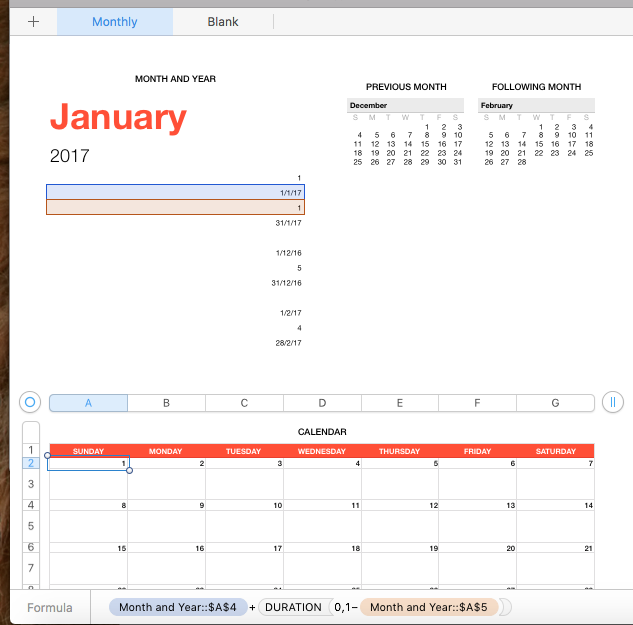Viewport: 633px width, 625px height.
Task: Select column E header
Action: [400, 403]
